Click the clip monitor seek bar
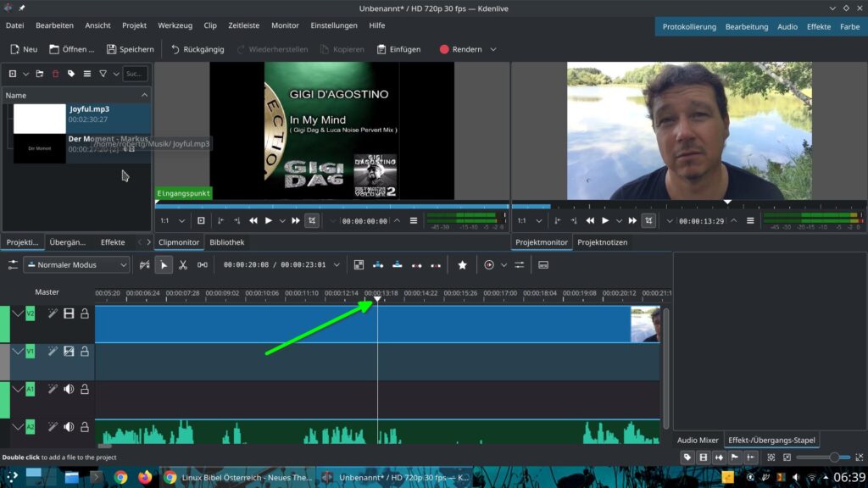 332,207
